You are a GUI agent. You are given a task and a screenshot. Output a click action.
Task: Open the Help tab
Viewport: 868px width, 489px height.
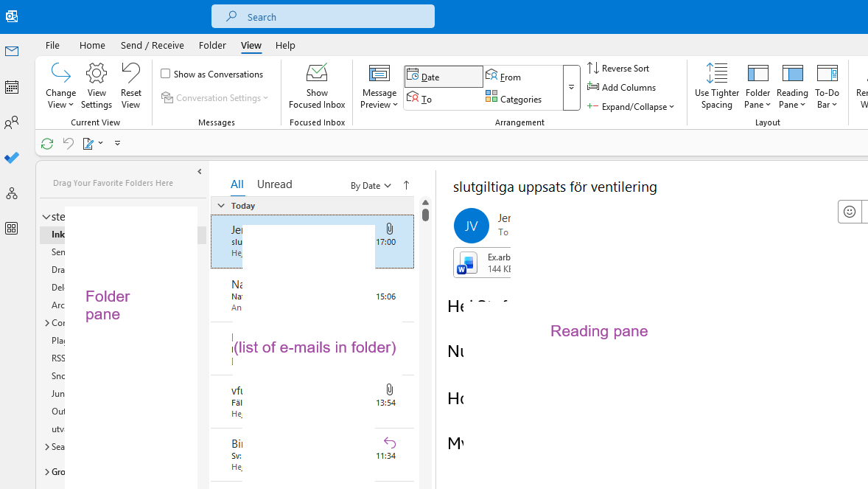(285, 46)
